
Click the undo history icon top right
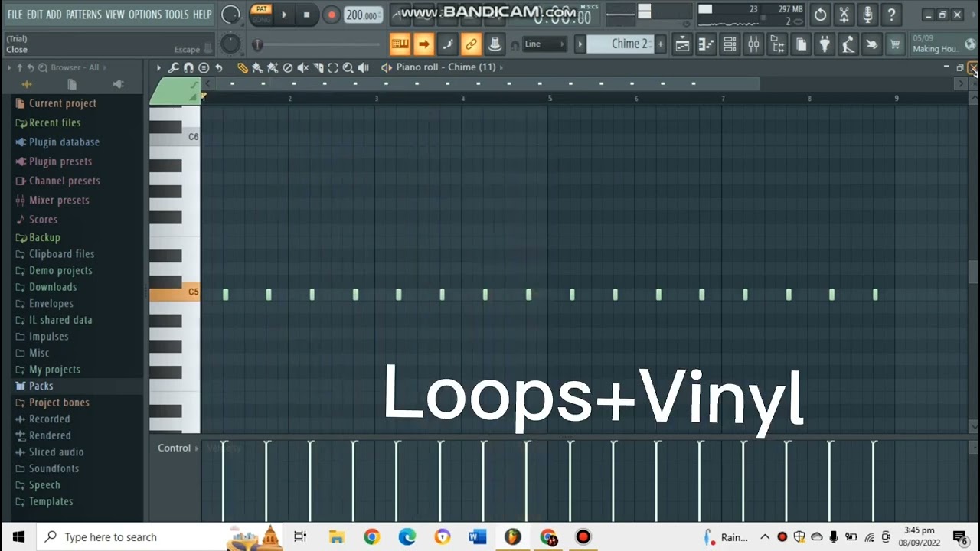(x=820, y=15)
